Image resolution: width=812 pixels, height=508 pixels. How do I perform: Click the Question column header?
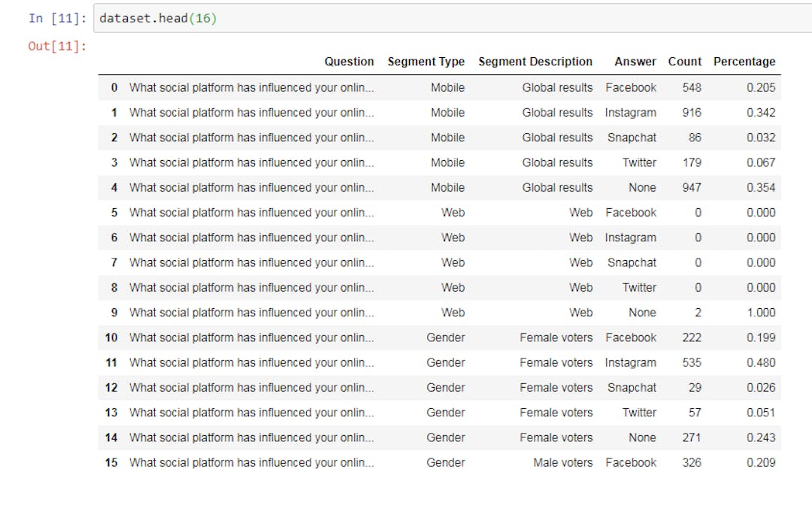[349, 62]
